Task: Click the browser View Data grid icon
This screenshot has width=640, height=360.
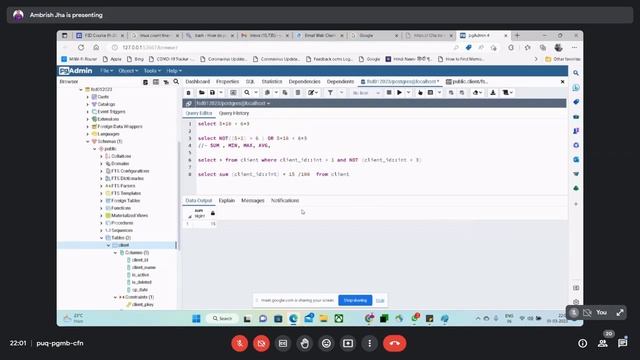Action: click(156, 82)
